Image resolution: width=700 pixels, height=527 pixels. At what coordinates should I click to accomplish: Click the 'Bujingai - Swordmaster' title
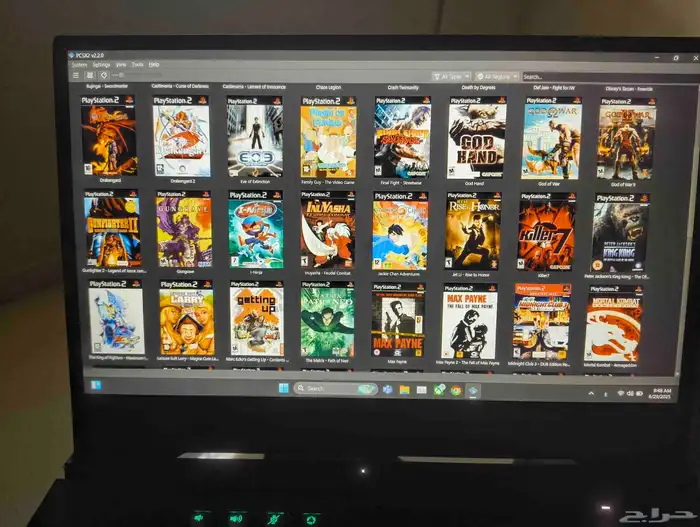(107, 86)
